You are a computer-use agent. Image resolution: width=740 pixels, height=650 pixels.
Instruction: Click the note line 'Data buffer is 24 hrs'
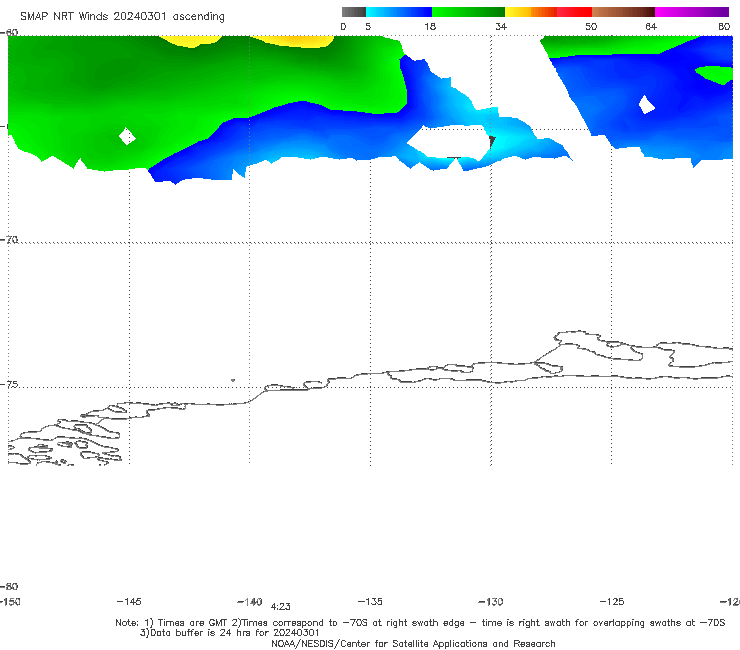229,633
